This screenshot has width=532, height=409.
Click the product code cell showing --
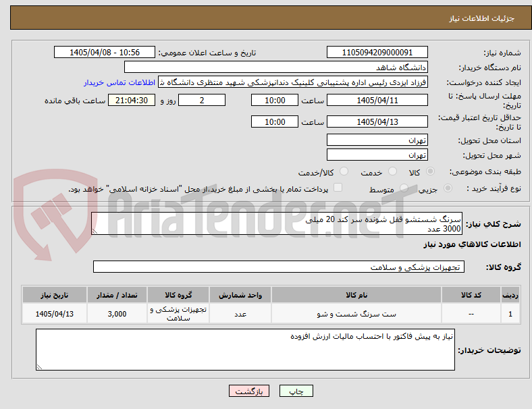pos(471,314)
